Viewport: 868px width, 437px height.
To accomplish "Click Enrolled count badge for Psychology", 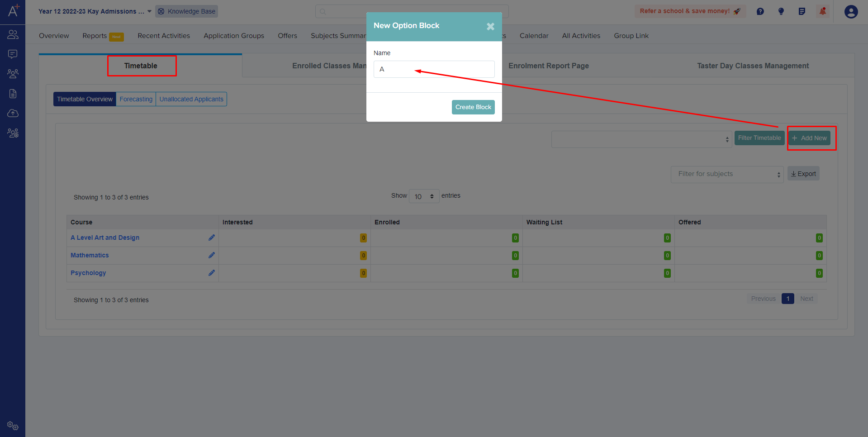I will [515, 273].
